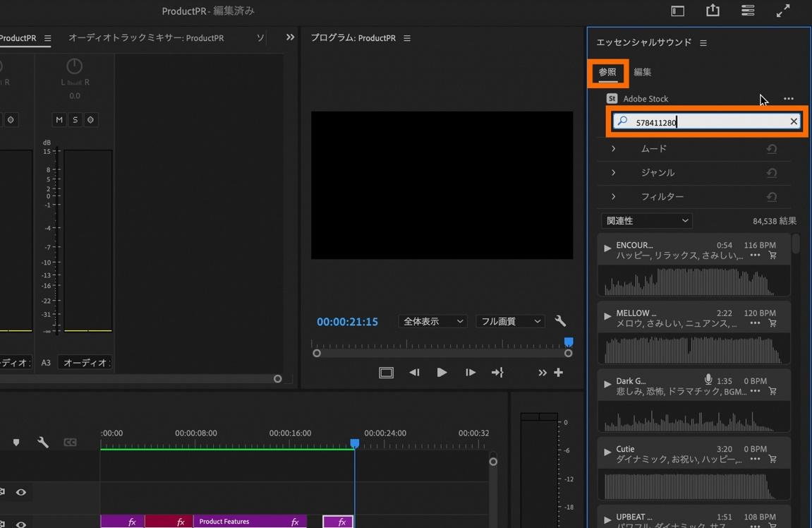Viewport: 812px width, 528px height.
Task: Open Adobe Stock more options ellipsis
Action: click(x=788, y=98)
